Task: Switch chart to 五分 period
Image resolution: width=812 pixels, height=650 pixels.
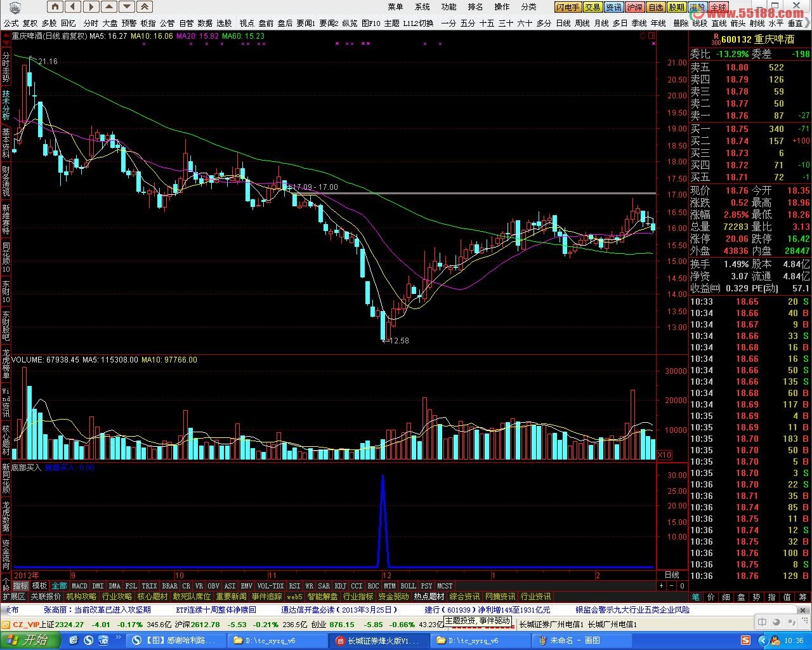Action: tap(468, 23)
